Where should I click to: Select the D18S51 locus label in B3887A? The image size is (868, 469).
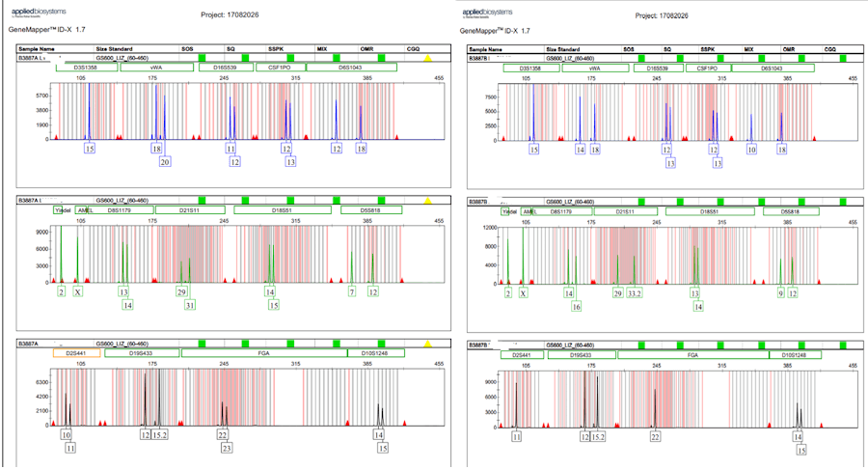pyautogui.click(x=283, y=209)
